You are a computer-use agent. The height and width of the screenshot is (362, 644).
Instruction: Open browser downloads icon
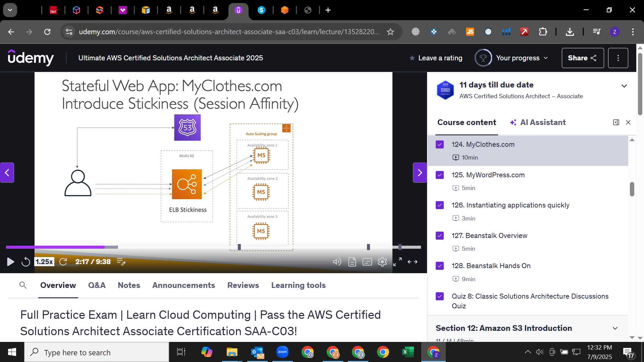(570, 32)
